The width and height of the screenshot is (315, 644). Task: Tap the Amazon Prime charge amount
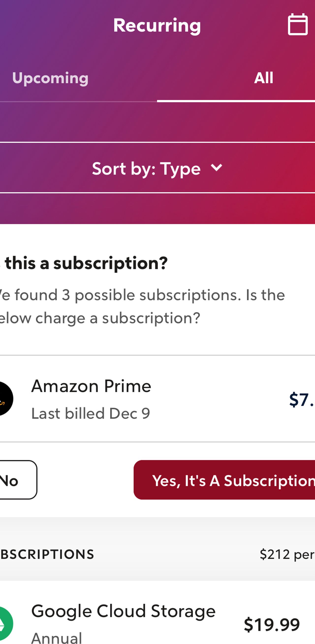click(301, 400)
